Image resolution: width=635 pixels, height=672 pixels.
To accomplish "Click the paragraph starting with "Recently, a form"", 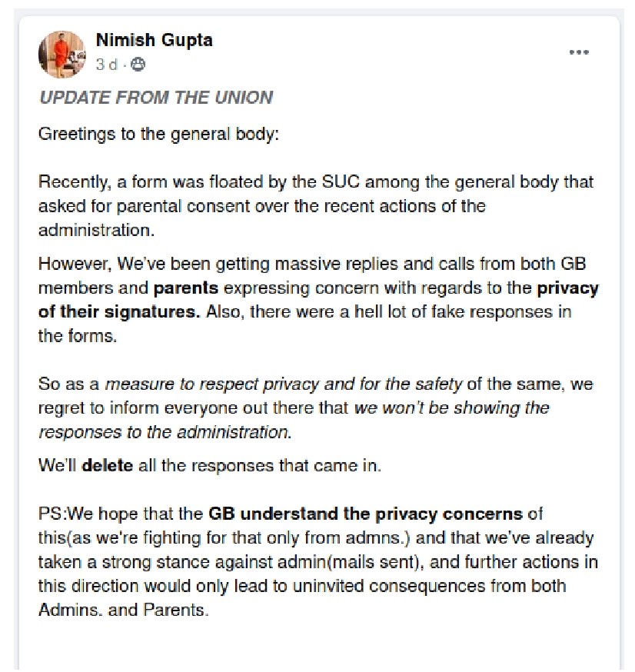I will pos(315,208).
